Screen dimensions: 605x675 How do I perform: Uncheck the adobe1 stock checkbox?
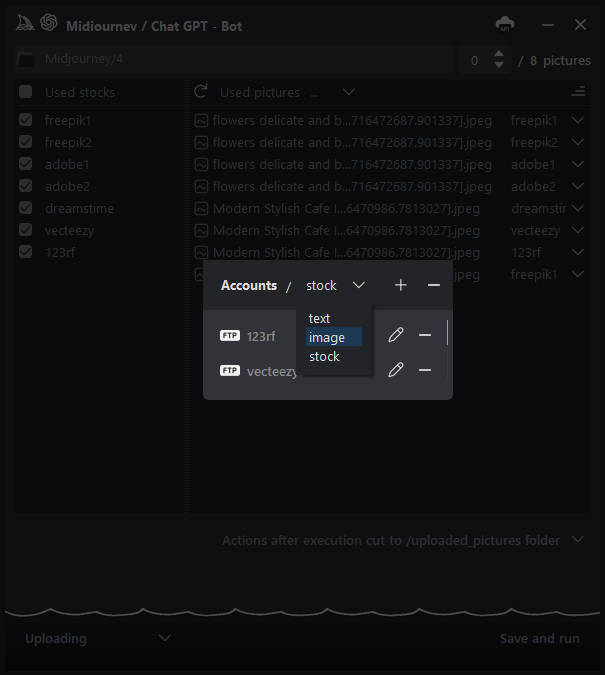tap(25, 164)
